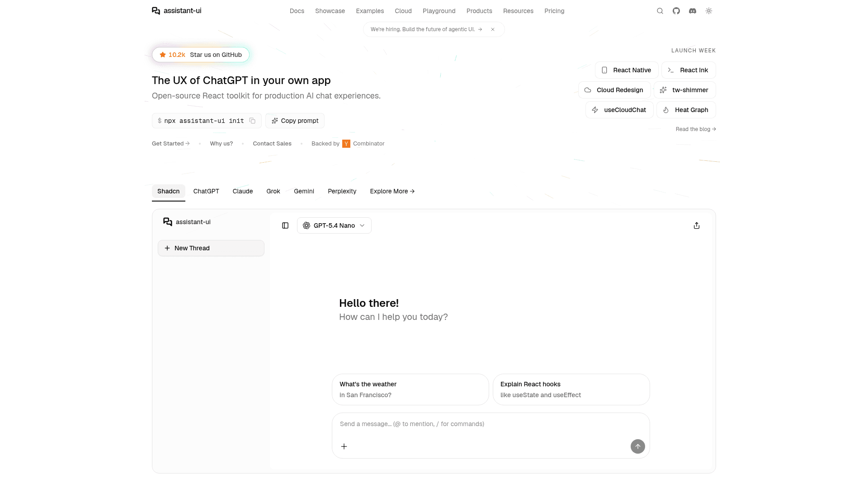Viewport: 868px width, 488px height.
Task: Open the Examples menu item
Action: [370, 11]
